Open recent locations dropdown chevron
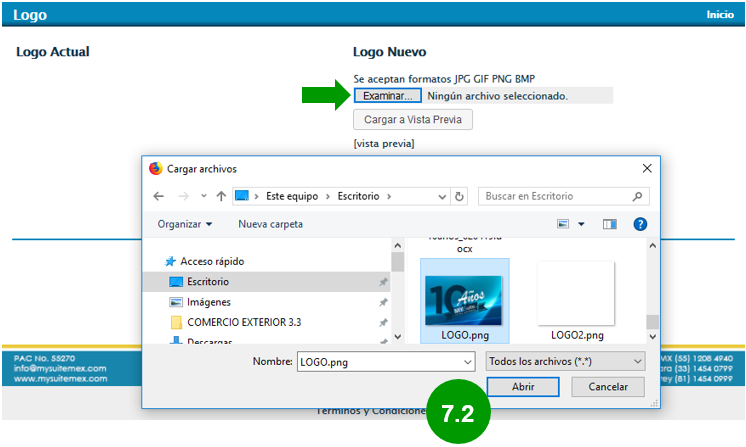The image size is (746, 447). [204, 195]
